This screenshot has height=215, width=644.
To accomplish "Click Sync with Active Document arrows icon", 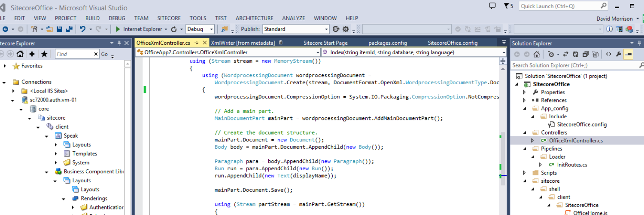I will 566,54.
